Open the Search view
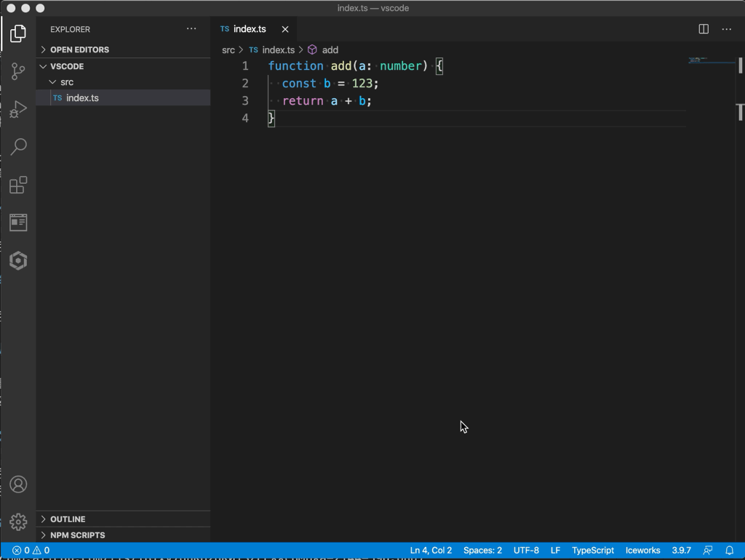Image resolution: width=745 pixels, height=560 pixels. pos(18,147)
